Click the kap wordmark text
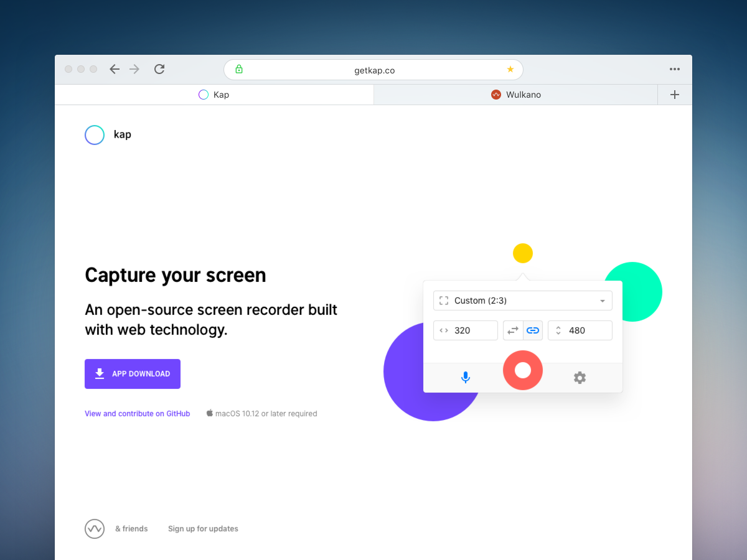This screenshot has height=560, width=747. pyautogui.click(x=123, y=134)
